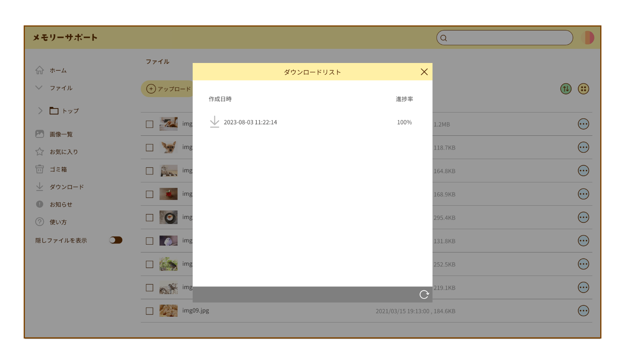Open more options for img09.jpg

[x=583, y=310]
